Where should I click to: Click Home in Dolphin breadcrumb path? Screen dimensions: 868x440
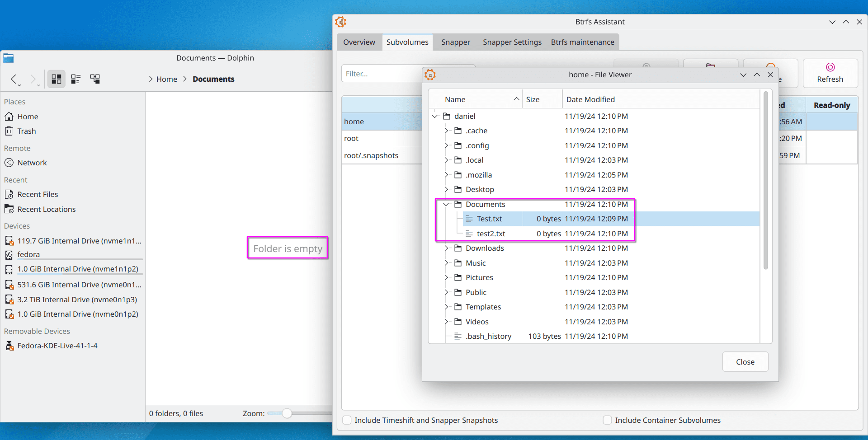click(x=167, y=79)
